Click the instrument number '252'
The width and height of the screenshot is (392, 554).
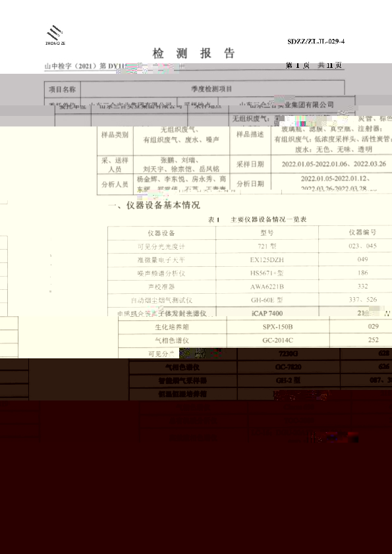374,340
